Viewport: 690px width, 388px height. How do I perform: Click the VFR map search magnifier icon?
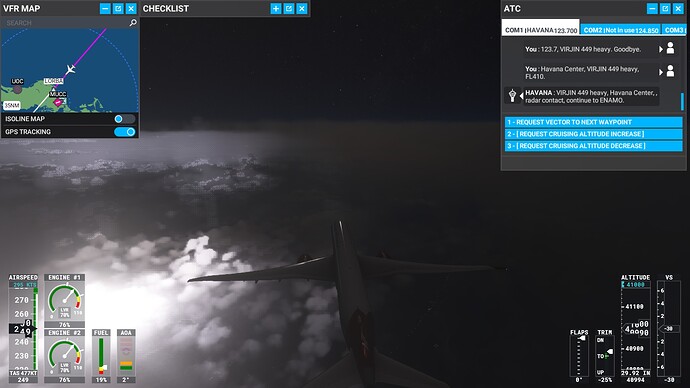pyautogui.click(x=133, y=22)
